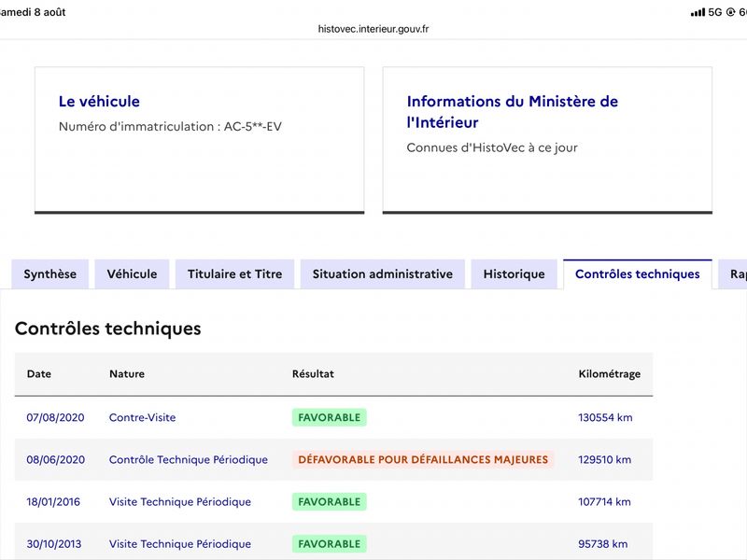Click the 129510 km value
747x560 pixels.
coord(604,460)
